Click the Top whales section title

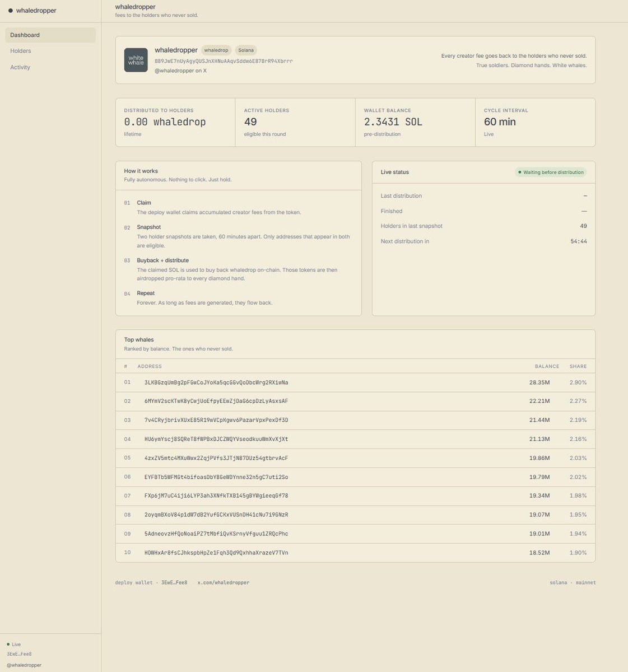[x=139, y=340]
